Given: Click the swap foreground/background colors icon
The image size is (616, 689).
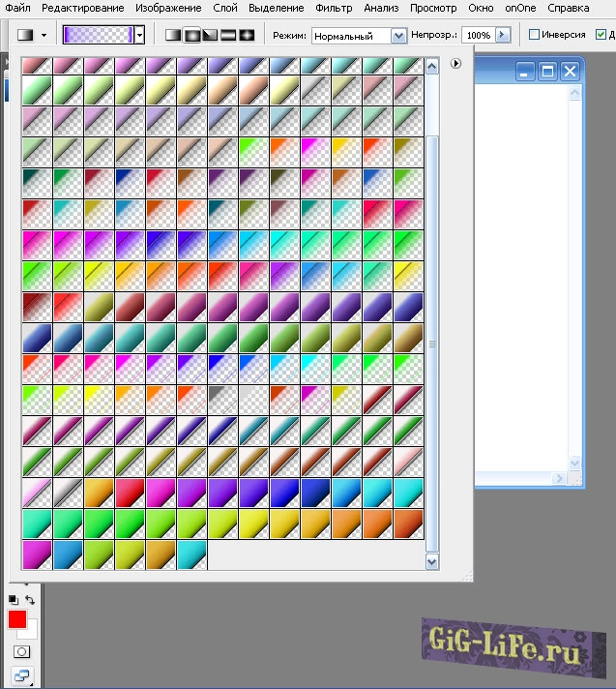Looking at the screenshot, I should pos(30,600).
